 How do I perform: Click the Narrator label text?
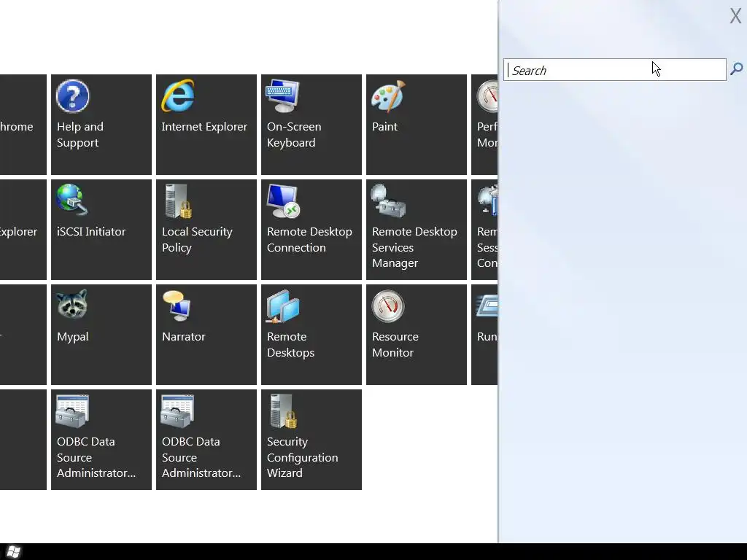tap(183, 337)
